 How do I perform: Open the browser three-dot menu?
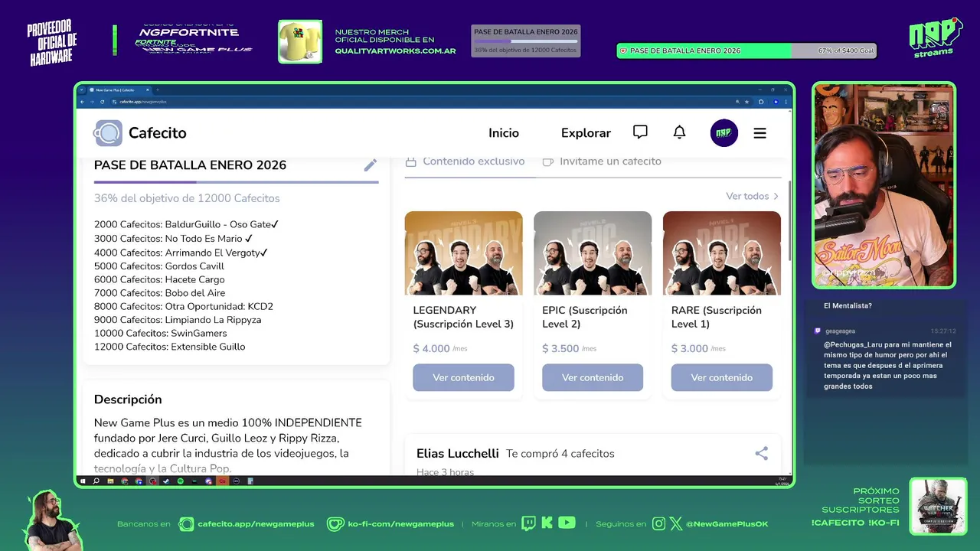786,102
